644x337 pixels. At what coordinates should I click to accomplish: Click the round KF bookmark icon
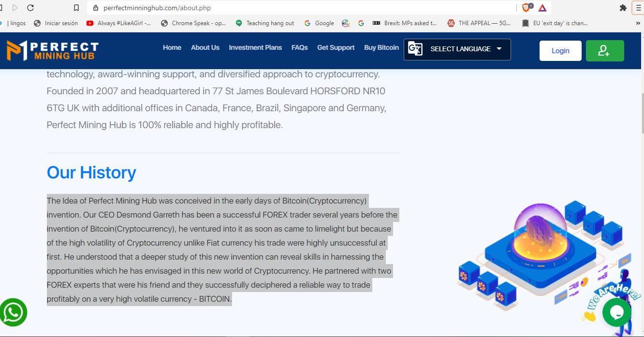point(345,23)
